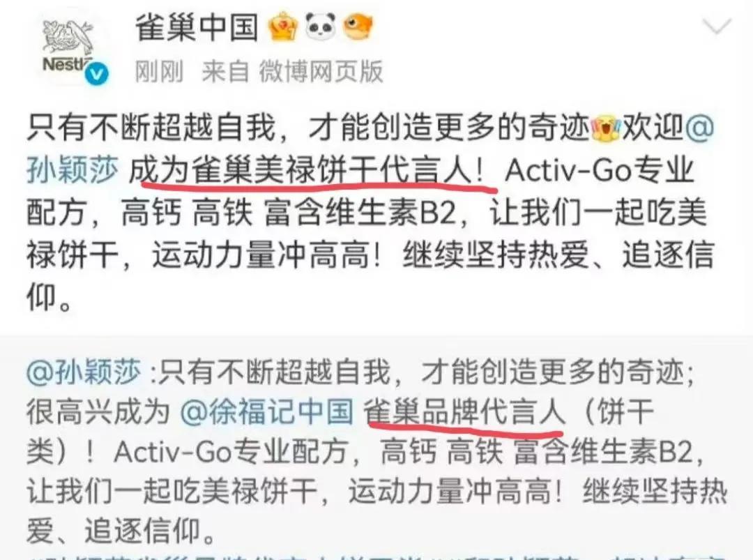Open the @徐福记中国 mention
The image size is (753, 560).
[266, 412]
